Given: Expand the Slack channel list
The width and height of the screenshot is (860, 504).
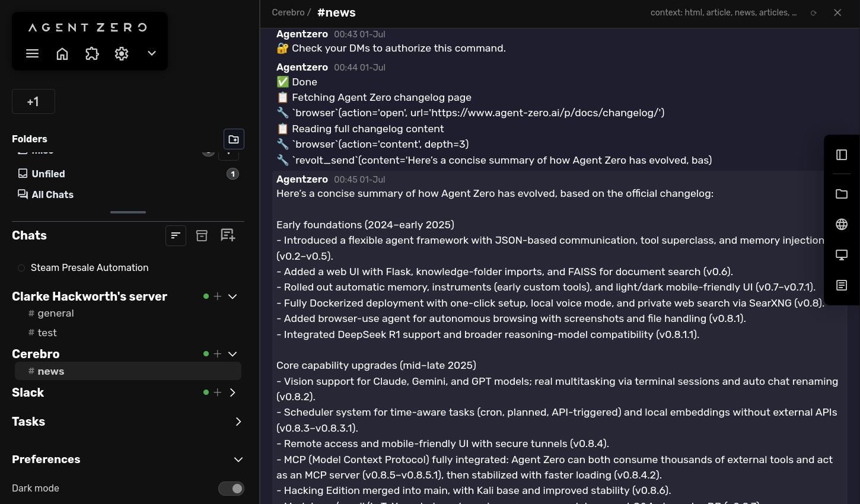Looking at the screenshot, I should pyautogui.click(x=232, y=393).
